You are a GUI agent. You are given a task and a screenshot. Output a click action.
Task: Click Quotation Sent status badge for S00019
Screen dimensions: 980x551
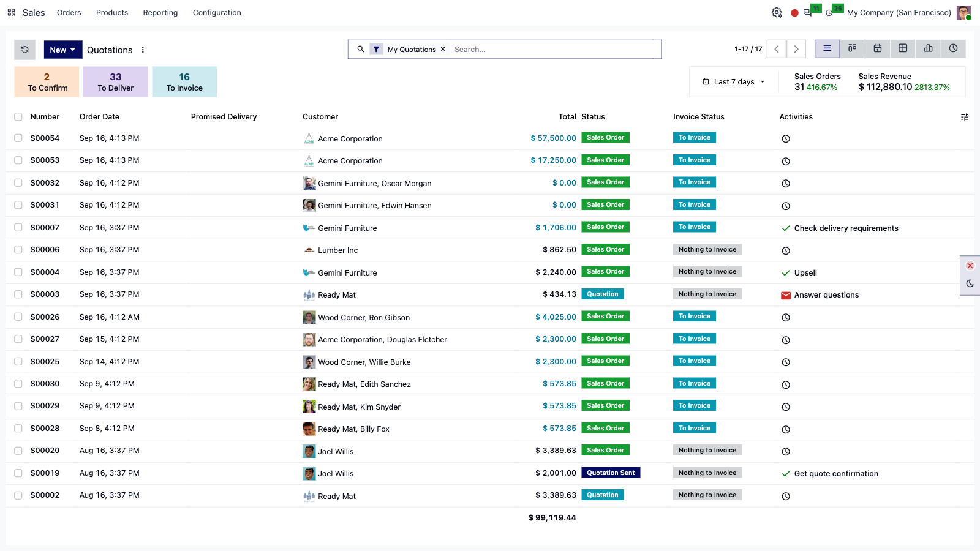coord(611,473)
